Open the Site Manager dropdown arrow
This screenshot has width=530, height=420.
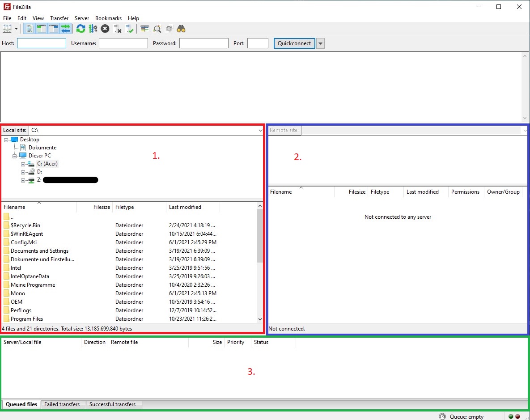(x=16, y=29)
